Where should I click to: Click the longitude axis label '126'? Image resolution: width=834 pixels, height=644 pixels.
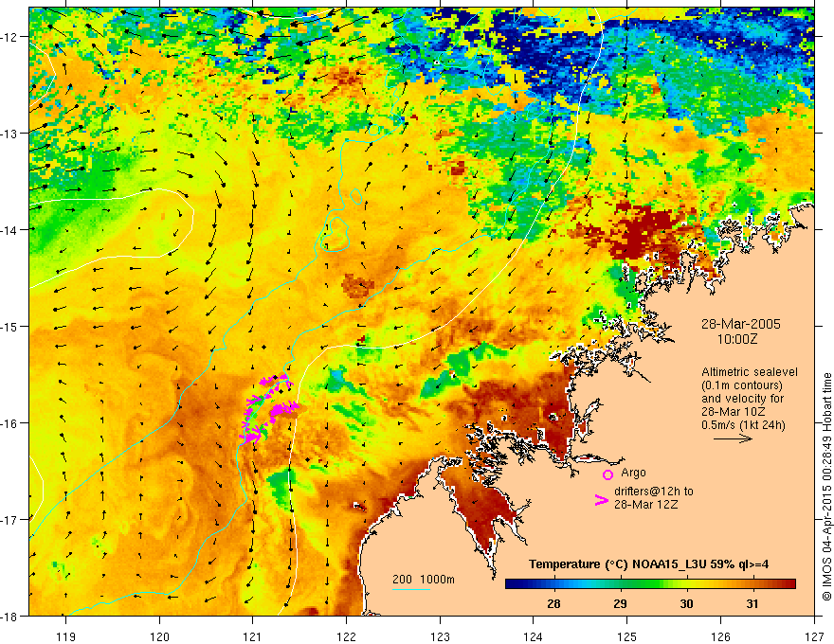tap(720, 636)
